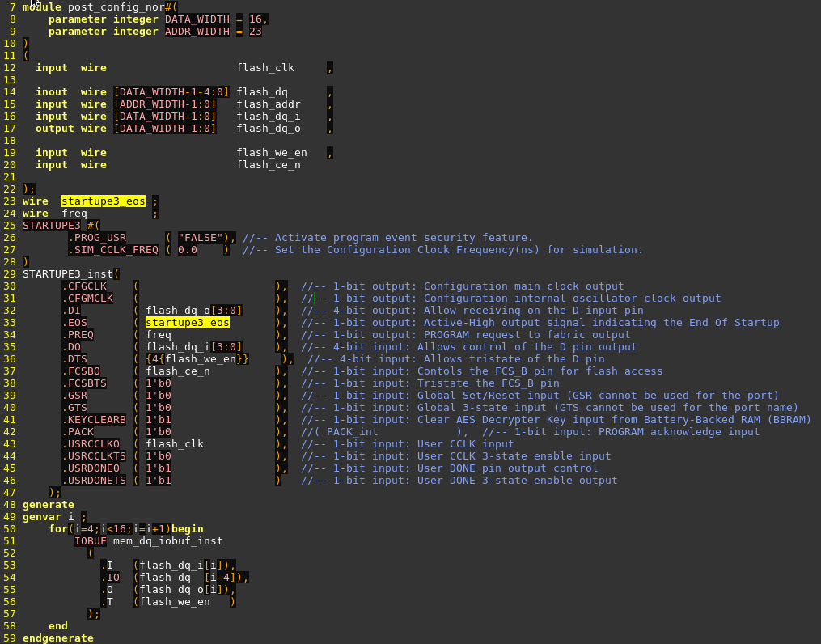The width and height of the screenshot is (821, 644).
Task: Click "output" keyword on line 17
Action: pyautogui.click(x=55, y=129)
